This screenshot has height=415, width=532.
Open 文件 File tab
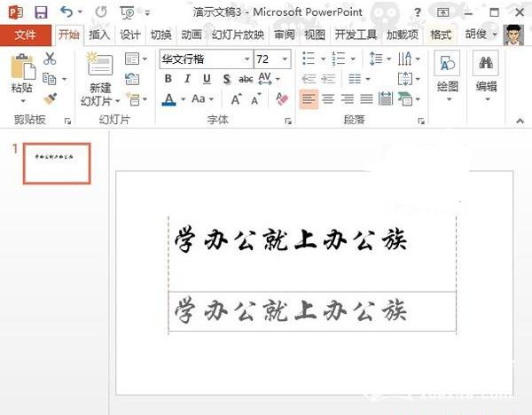[x=26, y=35]
